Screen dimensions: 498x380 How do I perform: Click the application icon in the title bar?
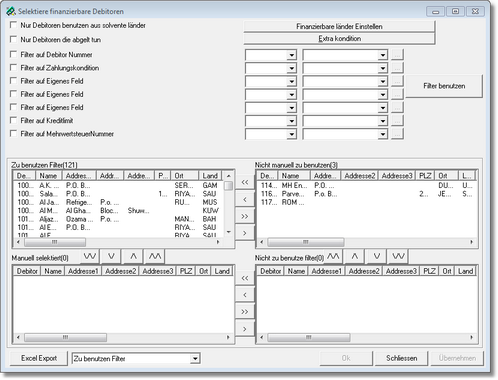[10, 11]
